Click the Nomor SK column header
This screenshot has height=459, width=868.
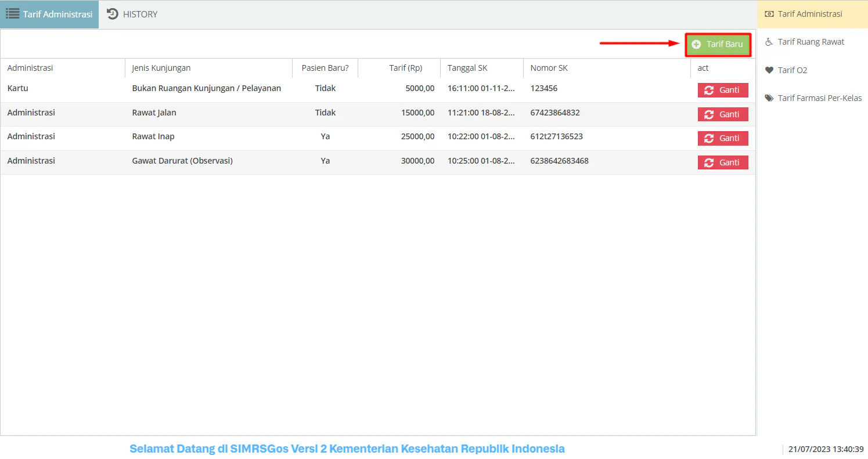607,68
